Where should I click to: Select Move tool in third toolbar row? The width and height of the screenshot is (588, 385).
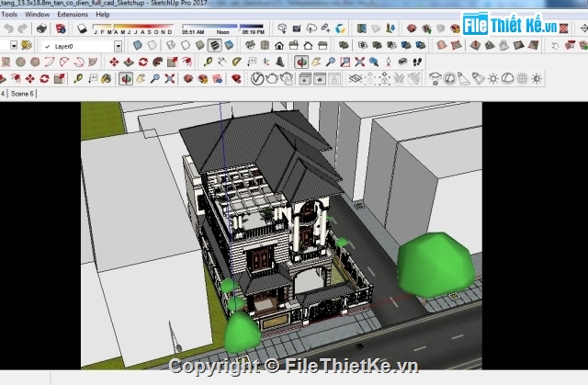click(x=114, y=62)
